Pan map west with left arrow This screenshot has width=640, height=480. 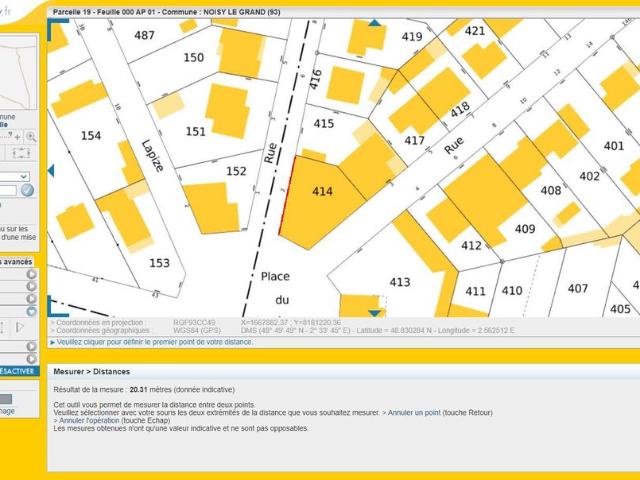coord(51,171)
